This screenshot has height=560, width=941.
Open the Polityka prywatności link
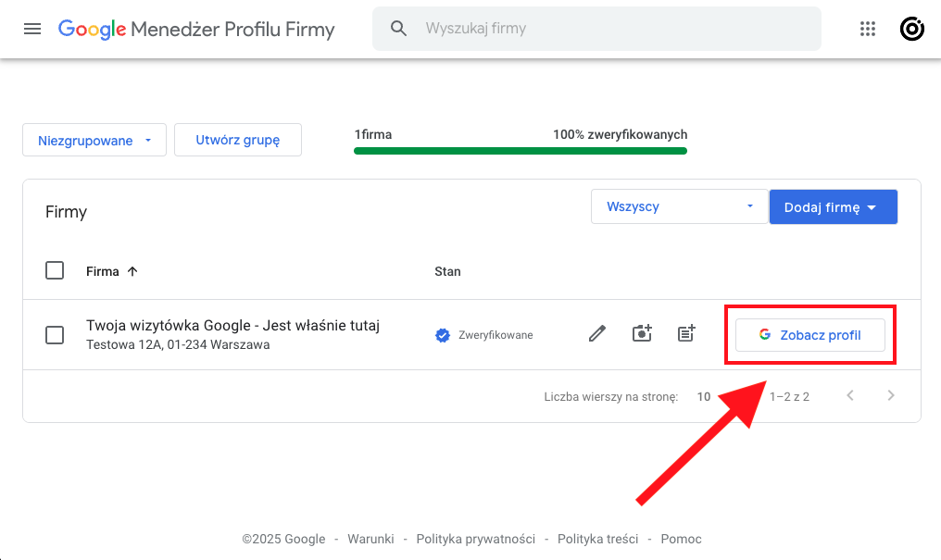pyautogui.click(x=476, y=539)
